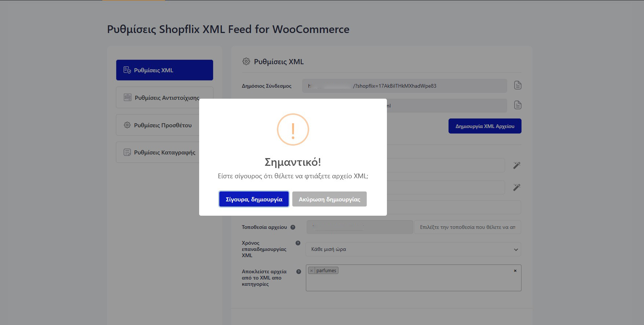Clear all excluded categories with the x
644x325 pixels.
(515, 271)
